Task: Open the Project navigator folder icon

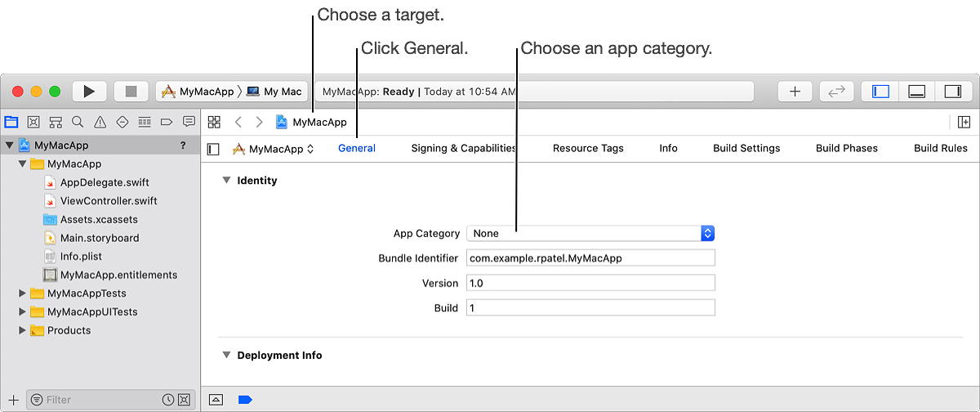Action: click(x=11, y=122)
